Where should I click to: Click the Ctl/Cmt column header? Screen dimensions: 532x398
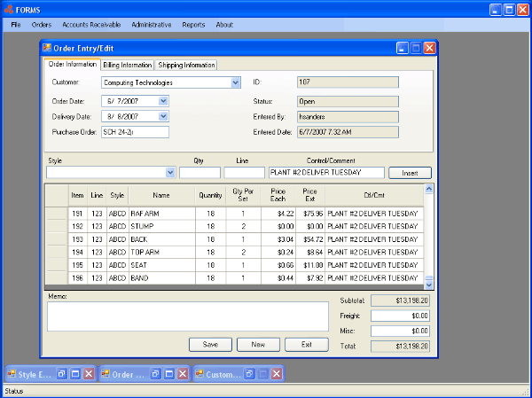pos(374,195)
